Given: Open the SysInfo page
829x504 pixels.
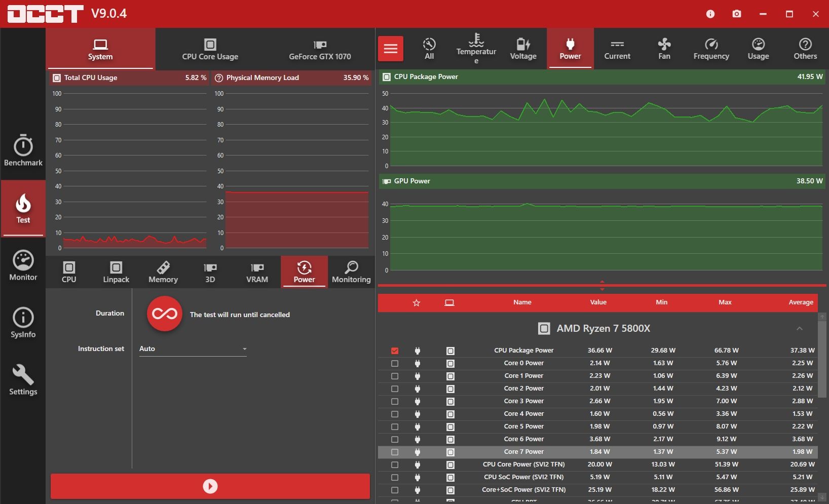Looking at the screenshot, I should 23,323.
